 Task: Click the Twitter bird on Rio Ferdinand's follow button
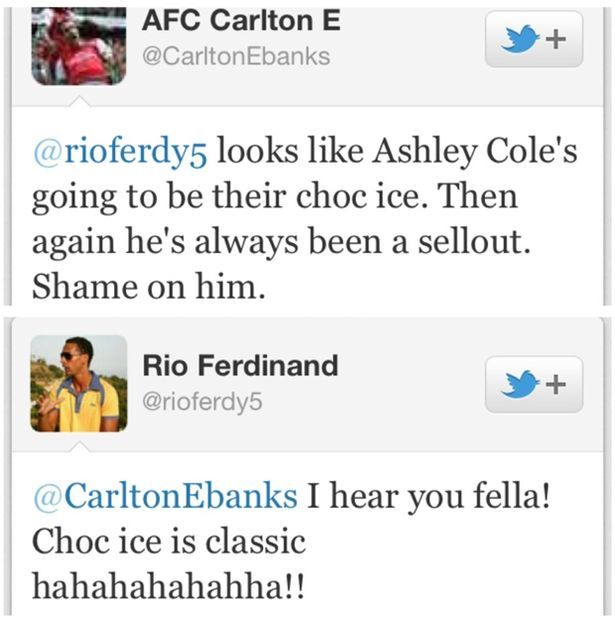point(521,384)
